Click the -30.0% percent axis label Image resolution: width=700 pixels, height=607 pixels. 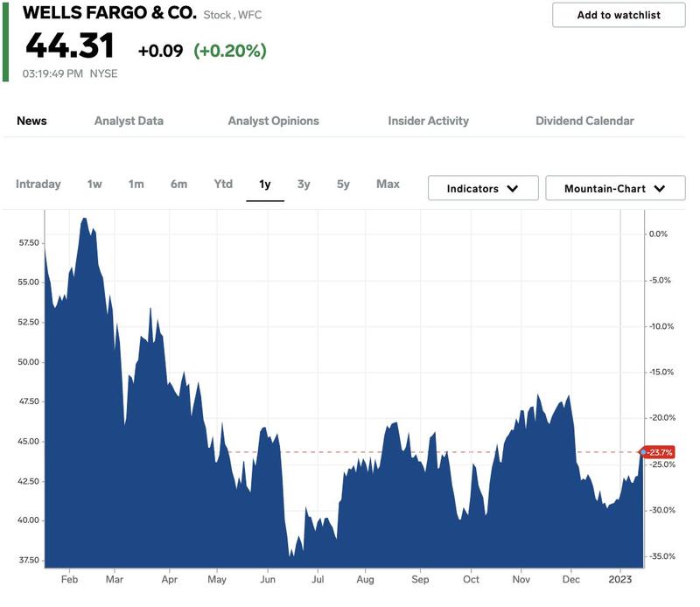click(662, 510)
